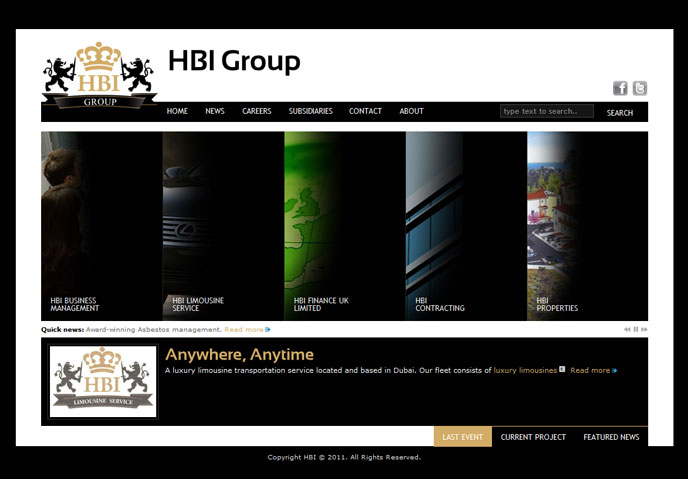Open the HBI Group Twitter icon
The height and width of the screenshot is (479, 688).
click(x=640, y=88)
